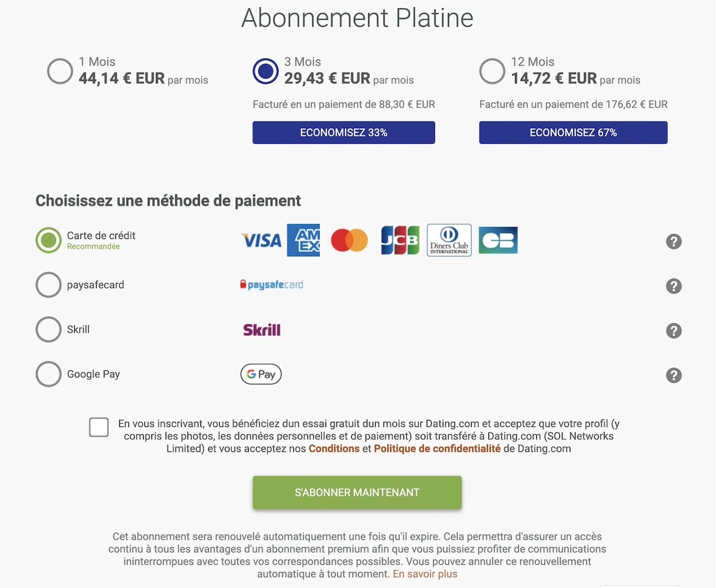Open the Conditions link
The height and width of the screenshot is (588, 716).
(334, 449)
